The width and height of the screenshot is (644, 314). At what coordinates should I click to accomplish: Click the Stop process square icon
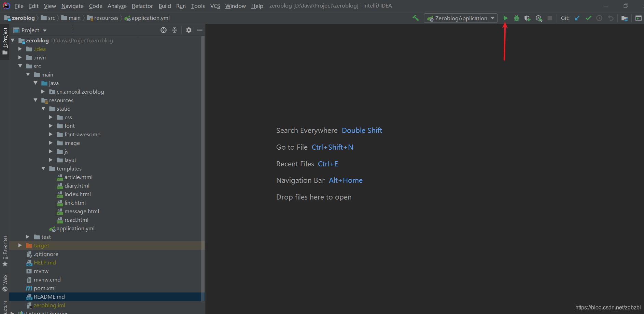point(550,18)
